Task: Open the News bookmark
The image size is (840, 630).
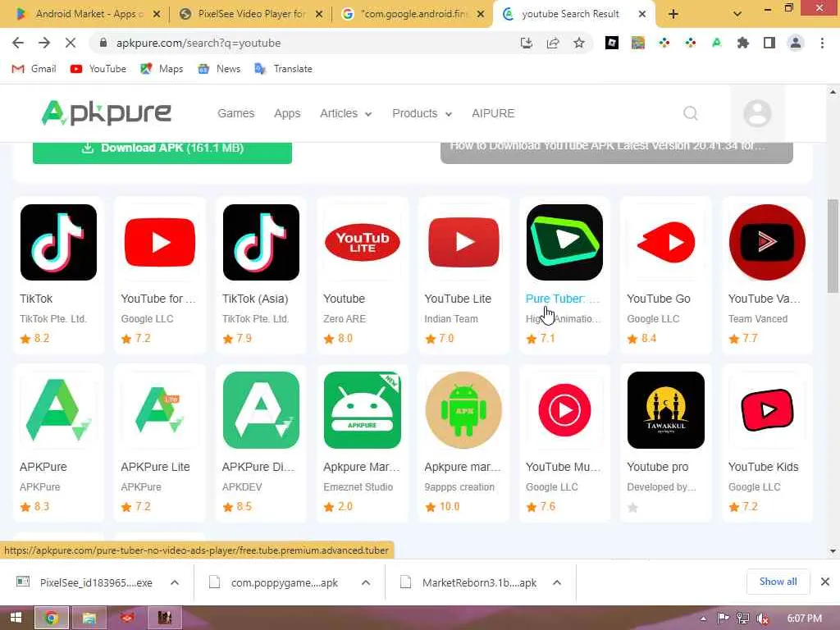Action: pyautogui.click(x=219, y=69)
